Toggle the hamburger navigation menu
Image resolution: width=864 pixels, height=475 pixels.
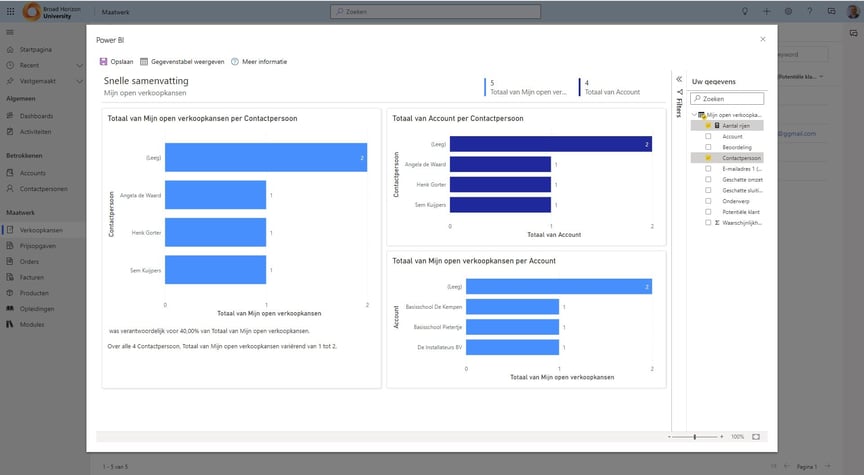tap(10, 32)
